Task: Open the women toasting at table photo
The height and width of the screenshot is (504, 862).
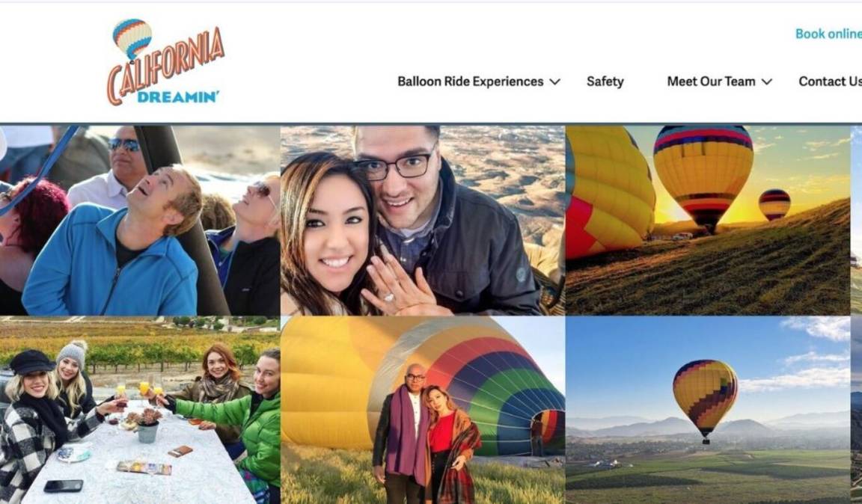Action: [140, 410]
